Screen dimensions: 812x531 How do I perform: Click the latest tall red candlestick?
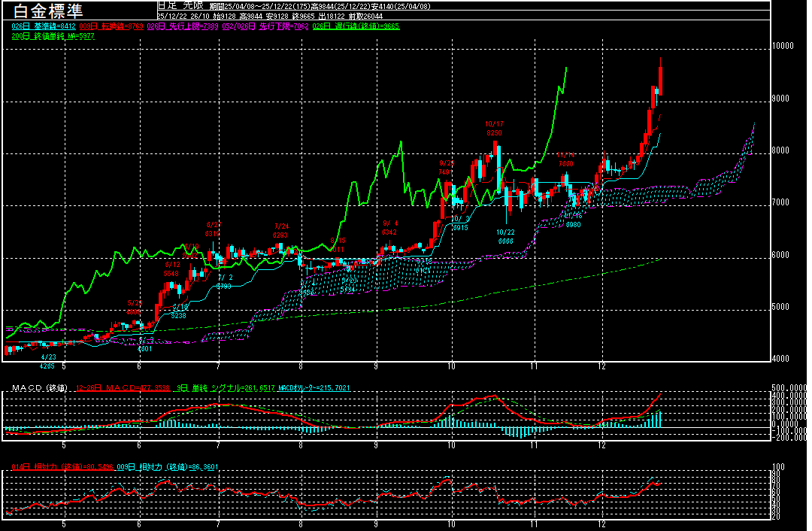(660, 80)
